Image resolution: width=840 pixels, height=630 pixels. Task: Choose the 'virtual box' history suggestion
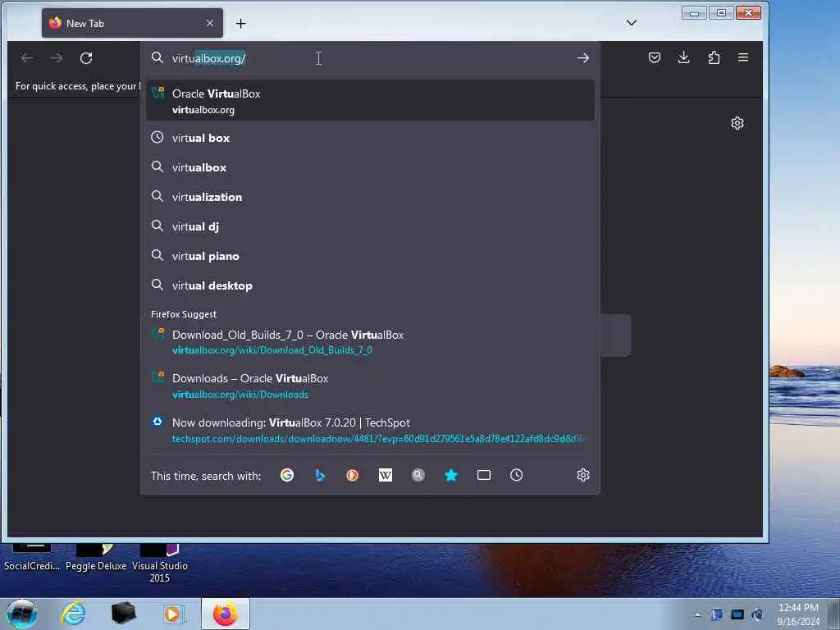pos(370,138)
